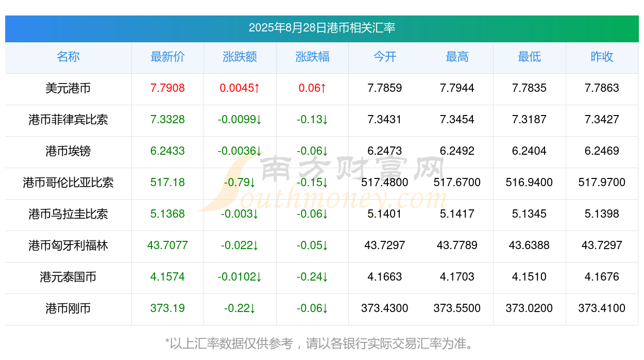The width and height of the screenshot is (644, 360).
Task: Click change amount -0.22↓
Action: [240, 308]
